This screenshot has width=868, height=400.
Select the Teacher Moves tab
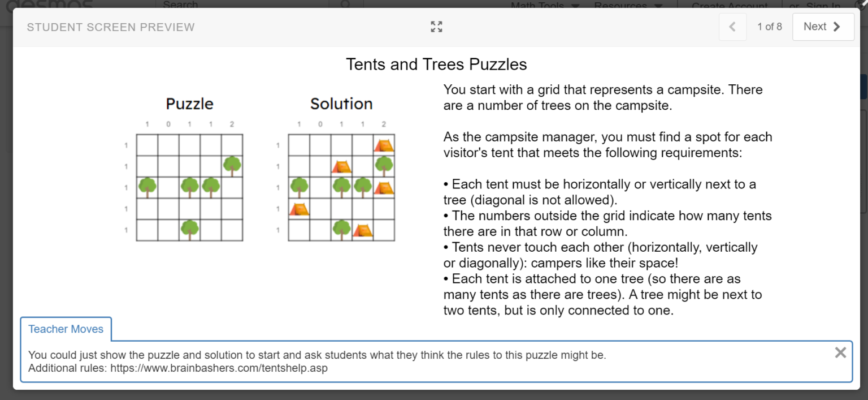click(66, 329)
